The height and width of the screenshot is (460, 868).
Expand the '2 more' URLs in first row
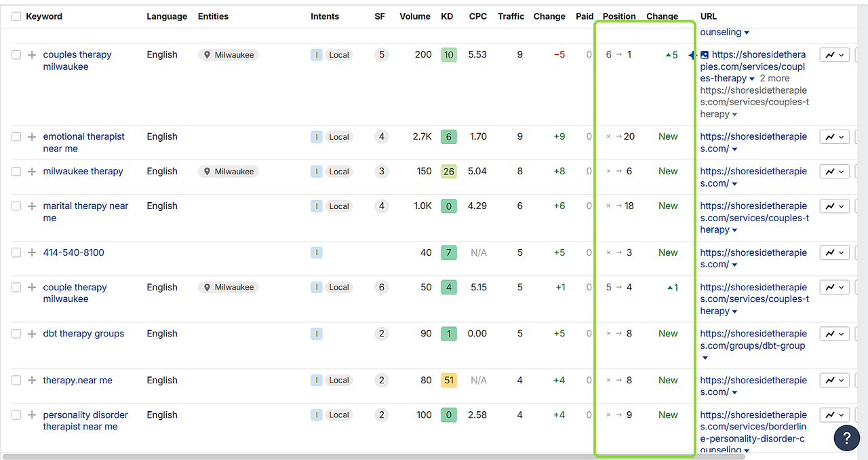[774, 78]
